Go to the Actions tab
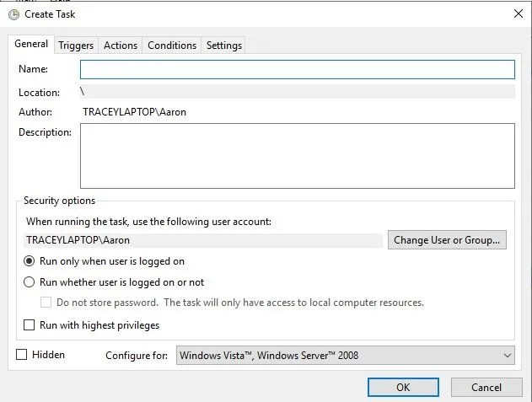This screenshot has height=402, width=532. pos(121,46)
